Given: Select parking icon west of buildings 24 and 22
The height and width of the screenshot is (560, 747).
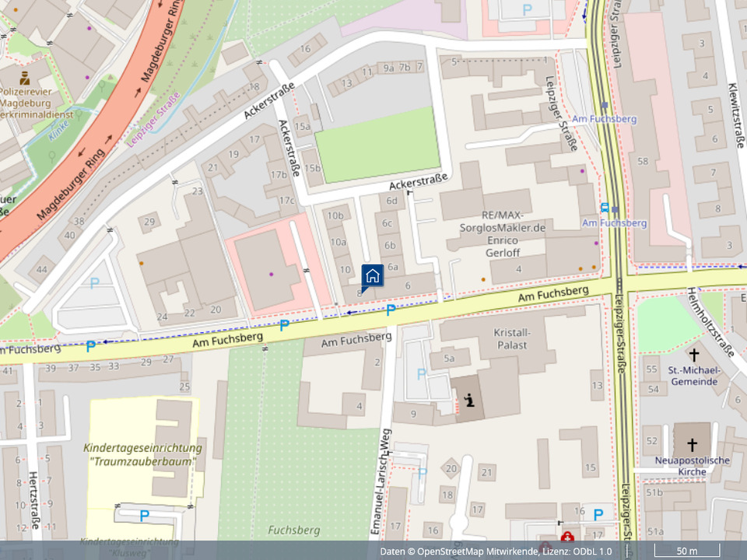Looking at the screenshot, I should point(94,284).
